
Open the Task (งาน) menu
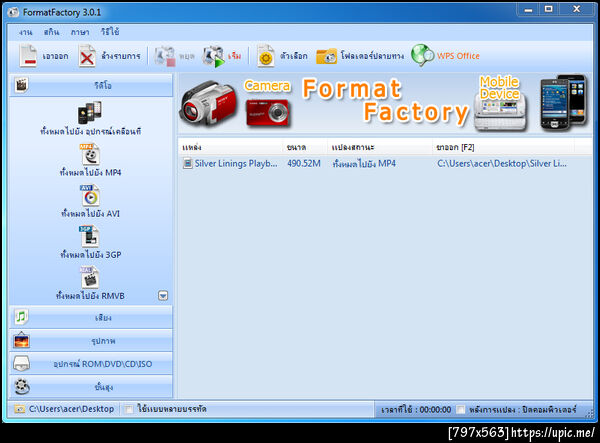tap(25, 32)
